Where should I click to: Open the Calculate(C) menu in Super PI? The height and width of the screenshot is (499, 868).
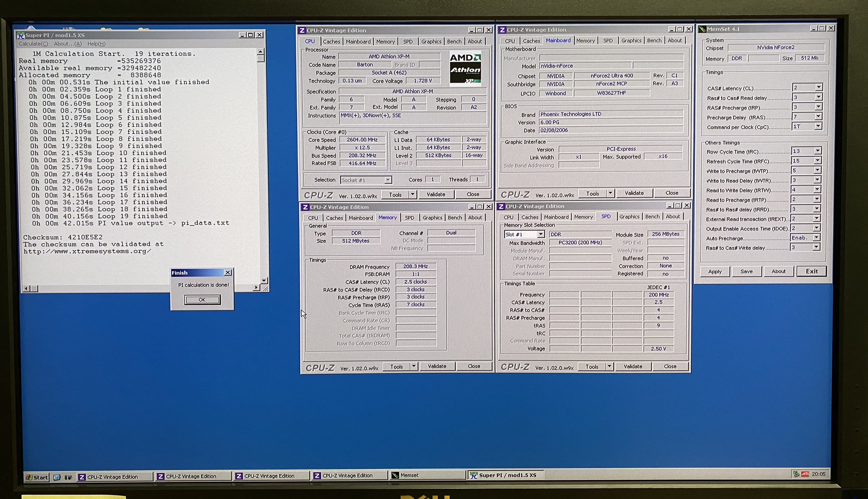click(33, 44)
